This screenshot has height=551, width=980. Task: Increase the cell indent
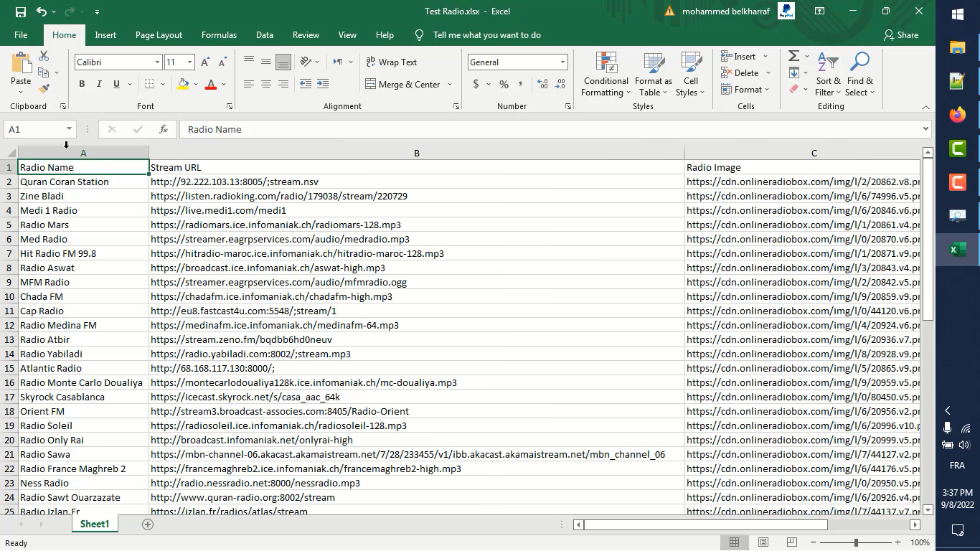pos(322,84)
